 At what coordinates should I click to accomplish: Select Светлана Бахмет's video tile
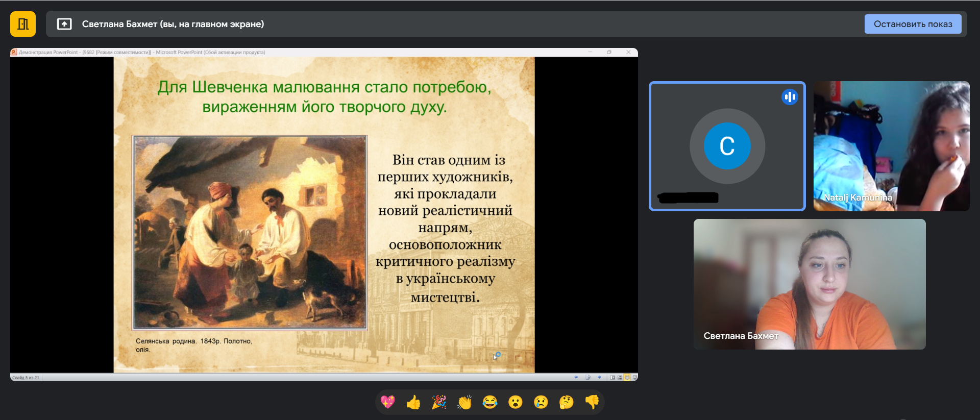point(809,284)
